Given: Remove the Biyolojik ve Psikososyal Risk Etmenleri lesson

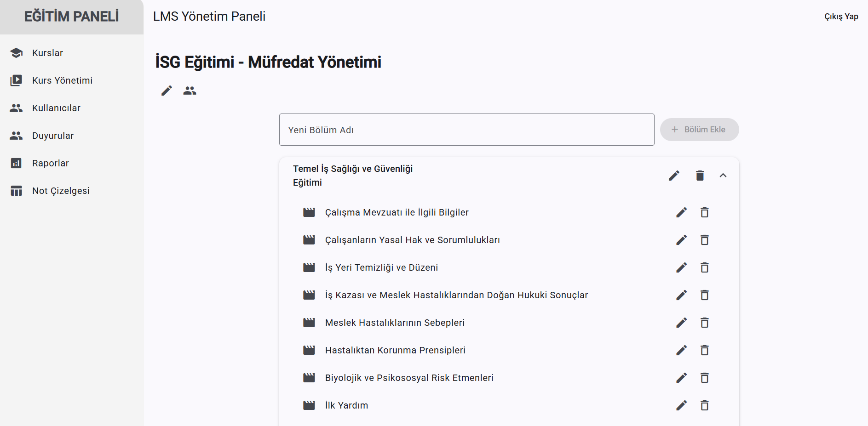Looking at the screenshot, I should (x=704, y=378).
